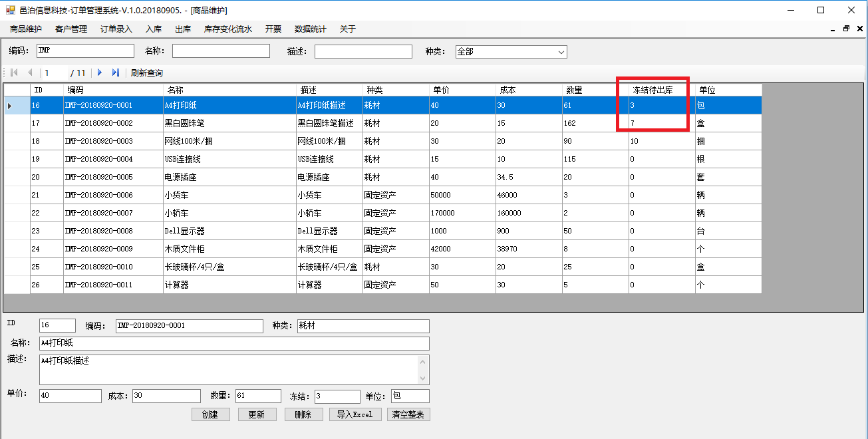This screenshot has width=868, height=439.
Task: Click the current page number box
Action: pos(54,73)
